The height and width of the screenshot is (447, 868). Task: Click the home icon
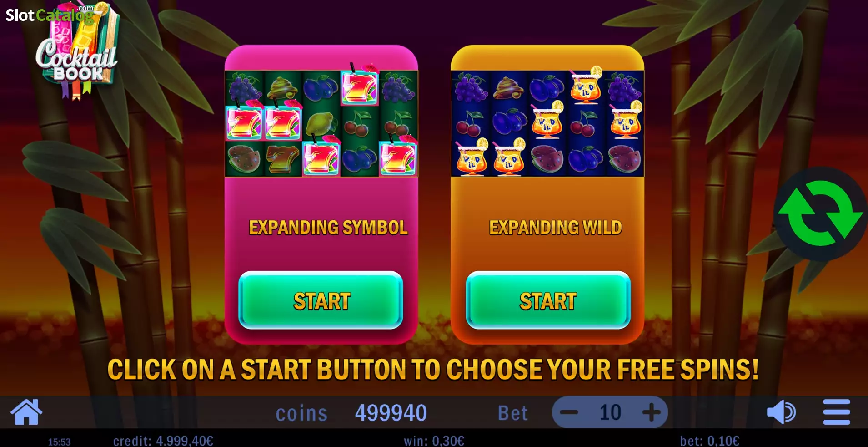[26, 412]
